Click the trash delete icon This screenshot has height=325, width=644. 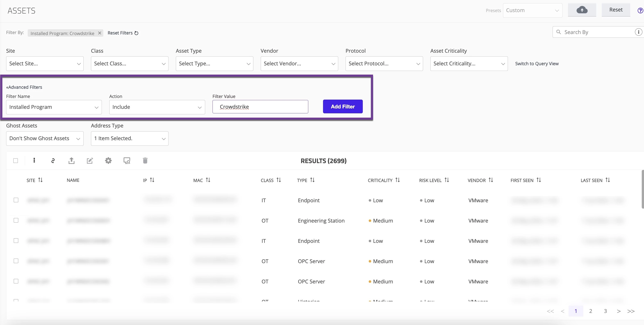[x=145, y=160]
